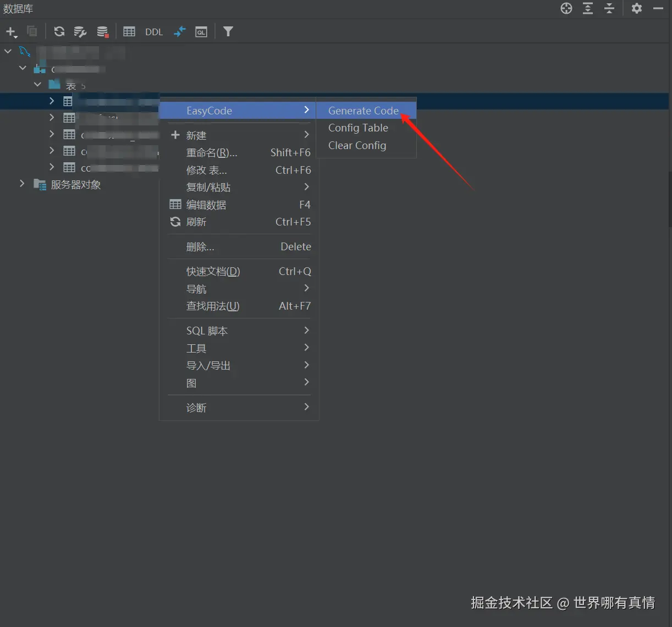Screen dimensions: 672x627
Task: Hide the database tool window with dash icon
Action: [x=658, y=8]
